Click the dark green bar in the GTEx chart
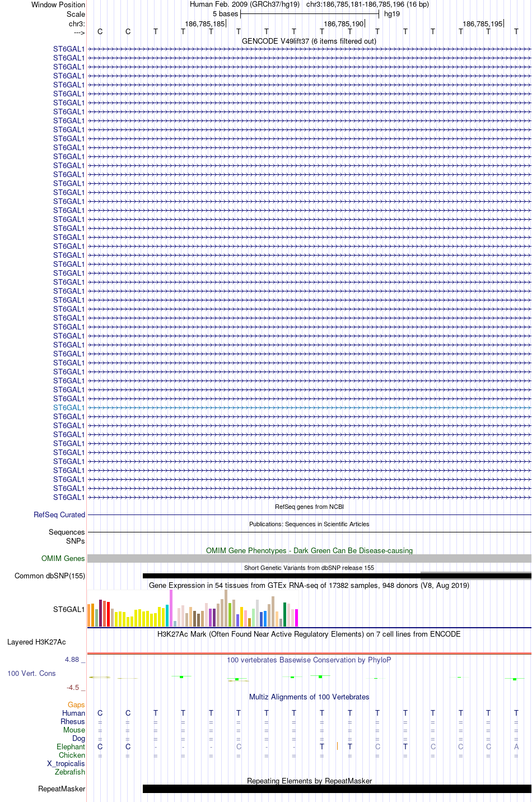 click(284, 614)
